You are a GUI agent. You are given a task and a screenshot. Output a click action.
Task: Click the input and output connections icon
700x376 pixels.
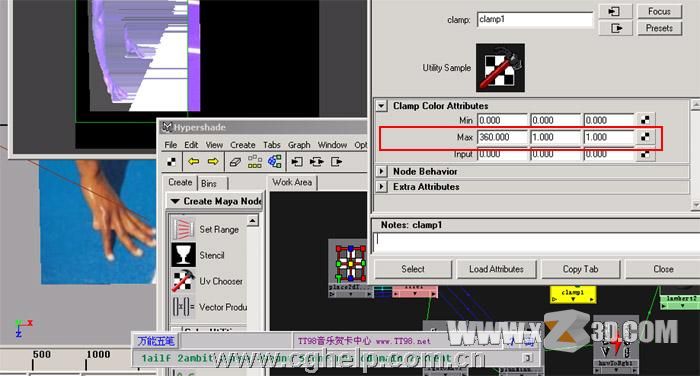317,162
